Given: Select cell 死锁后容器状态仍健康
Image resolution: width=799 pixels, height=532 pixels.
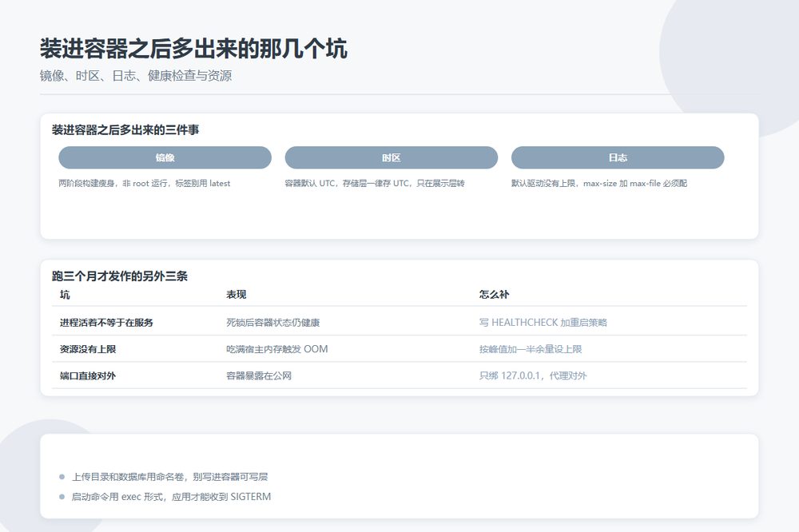Looking at the screenshot, I should click(273, 323).
